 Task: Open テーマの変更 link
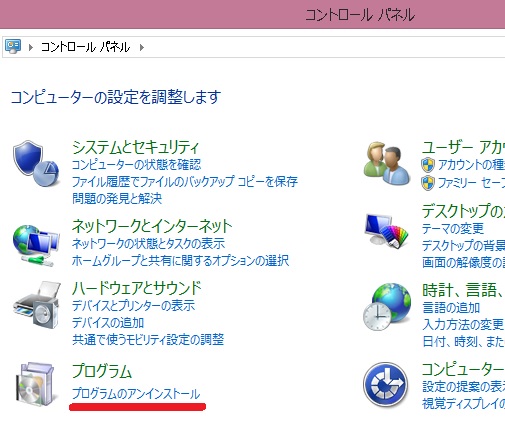point(453,229)
